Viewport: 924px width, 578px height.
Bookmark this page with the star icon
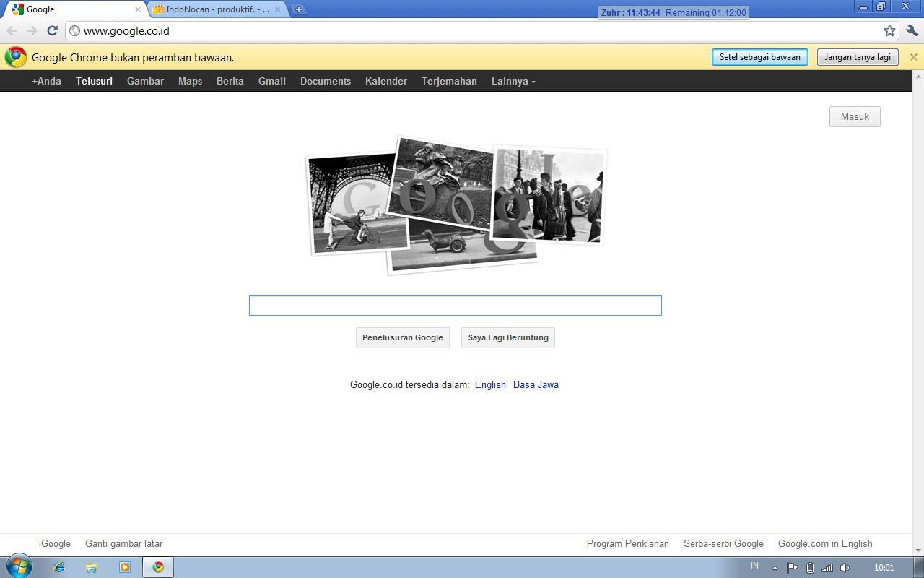[x=889, y=30]
